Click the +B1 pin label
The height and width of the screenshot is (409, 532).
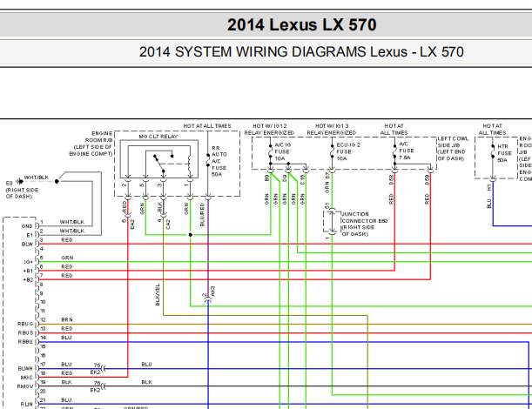tap(28, 271)
